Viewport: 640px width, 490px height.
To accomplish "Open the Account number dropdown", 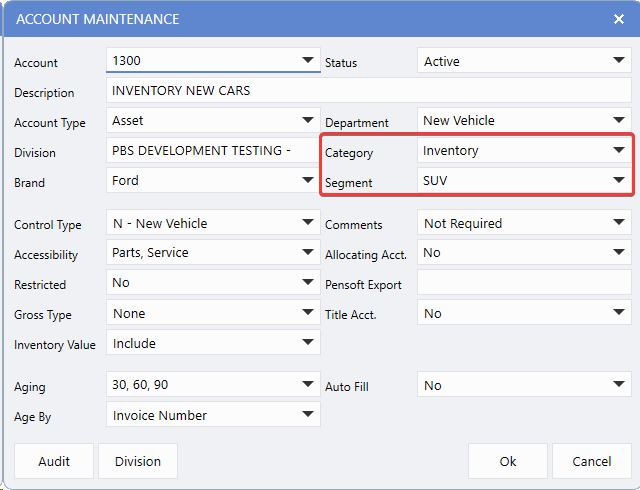I will click(308, 61).
